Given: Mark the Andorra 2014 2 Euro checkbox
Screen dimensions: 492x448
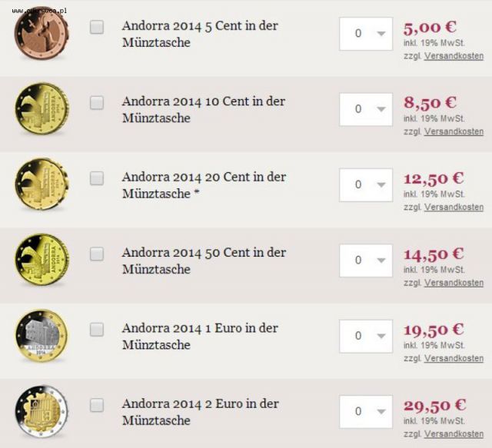Looking at the screenshot, I should [97, 405].
